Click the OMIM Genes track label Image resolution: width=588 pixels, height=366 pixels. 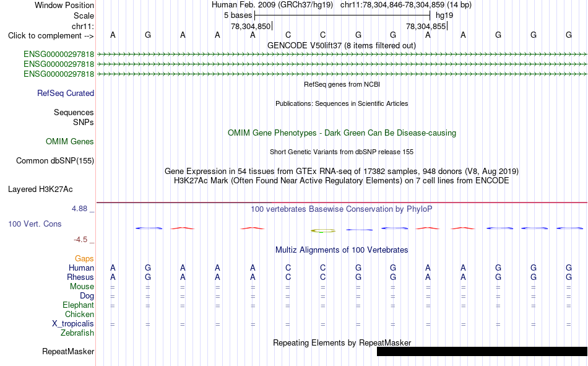point(70,142)
